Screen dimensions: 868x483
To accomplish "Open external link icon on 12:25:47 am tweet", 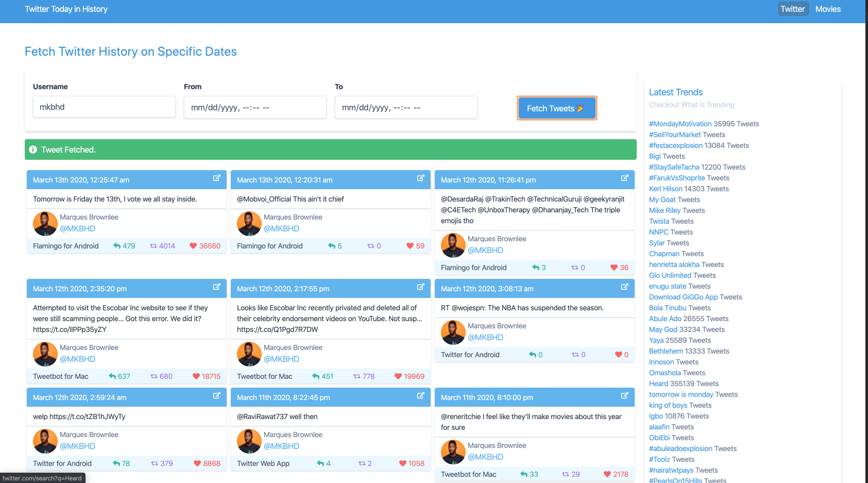I will pos(217,178).
